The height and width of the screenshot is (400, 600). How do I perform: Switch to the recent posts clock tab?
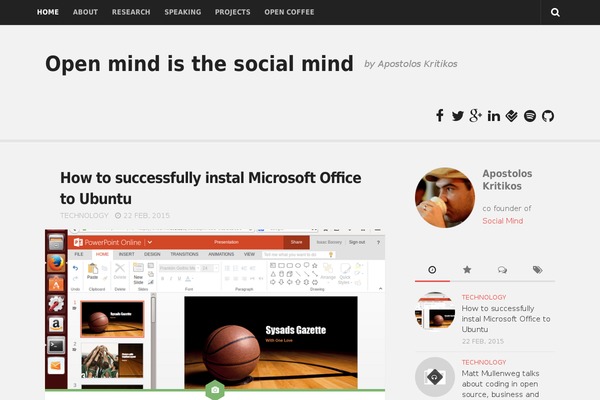pyautogui.click(x=432, y=270)
